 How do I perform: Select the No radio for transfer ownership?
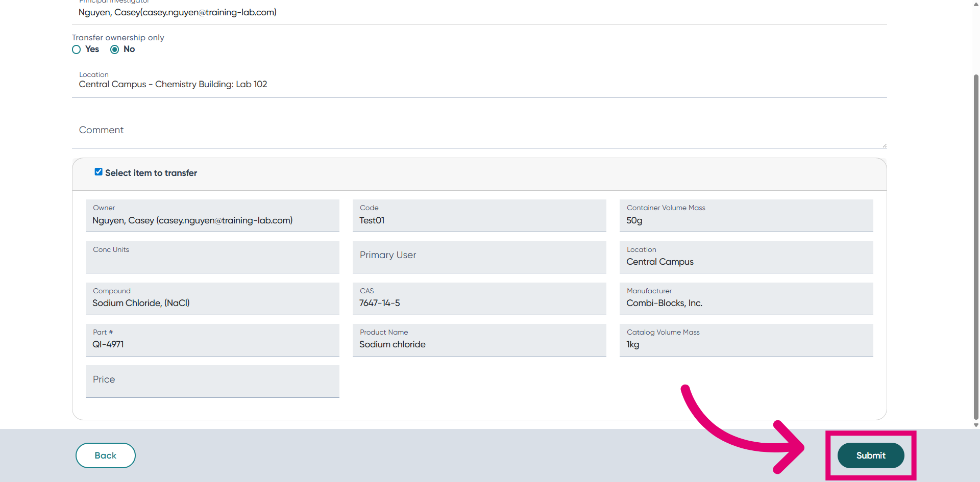(115, 49)
